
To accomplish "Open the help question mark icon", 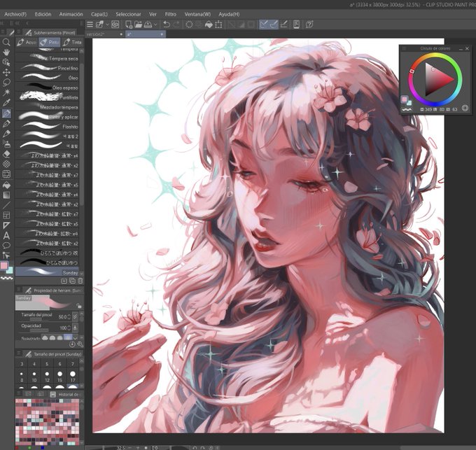I will pyautogui.click(x=309, y=24).
